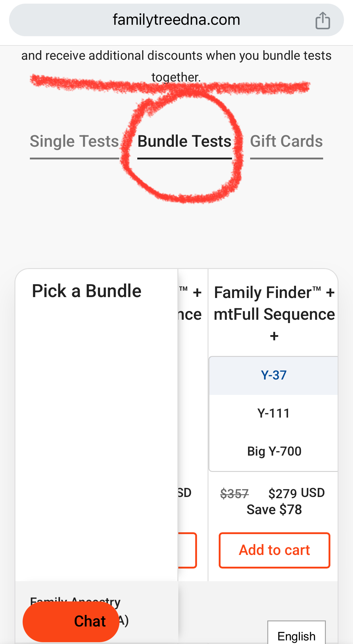Open the orange Chat button
The width and height of the screenshot is (353, 644).
(x=71, y=621)
